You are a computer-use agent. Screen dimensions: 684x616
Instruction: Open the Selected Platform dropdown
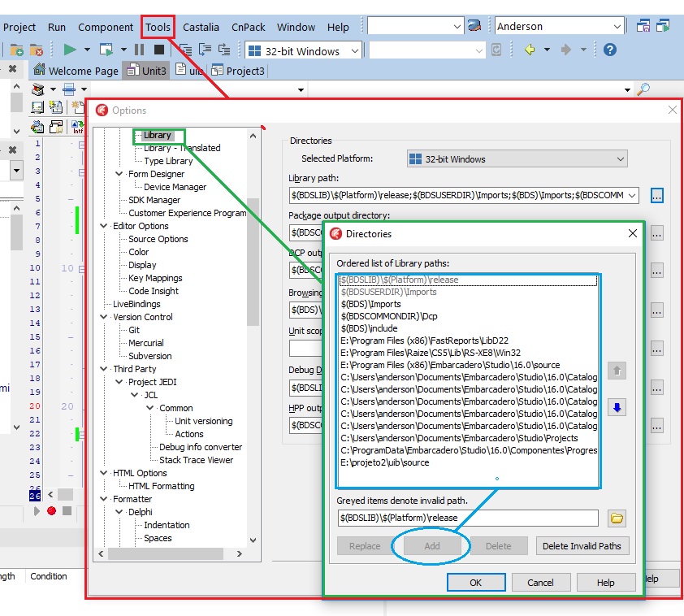pos(517,159)
